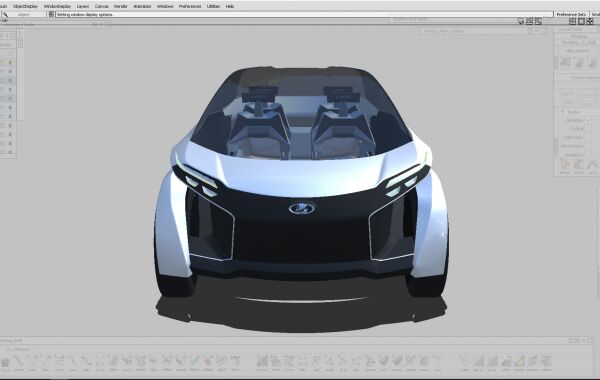The height and width of the screenshot is (380, 600).
Task: Click the prompt line showing 'Setting window display options'
Action: click(304, 15)
